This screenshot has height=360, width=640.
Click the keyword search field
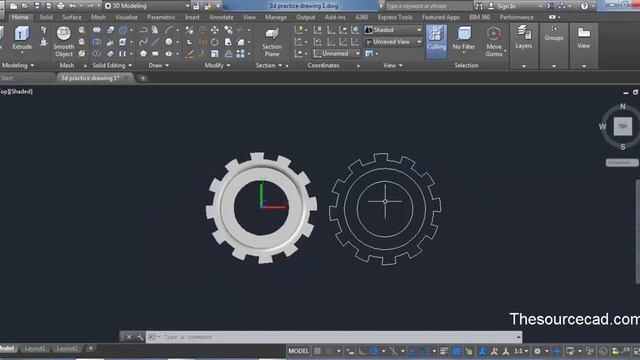427,6
